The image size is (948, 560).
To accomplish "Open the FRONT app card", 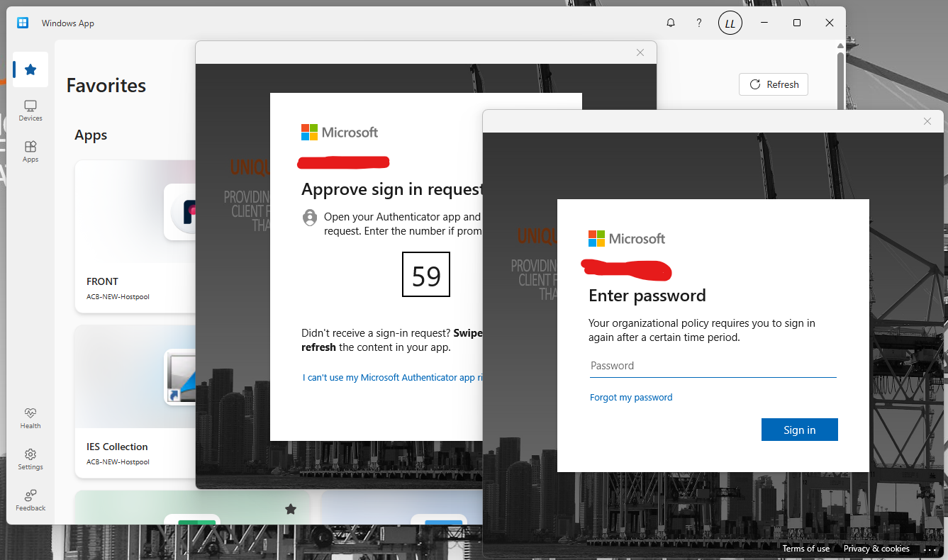I will 135,237.
